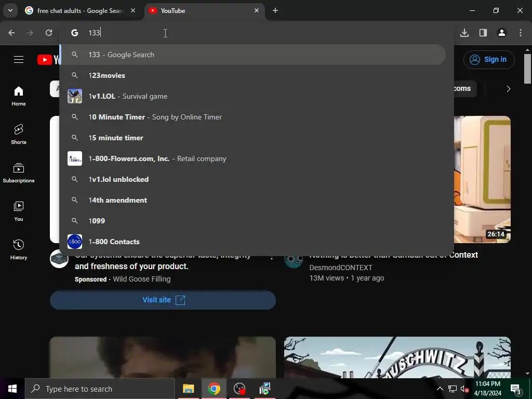Open a new tab with the plus button
This screenshot has height=399, width=532.
[x=275, y=10]
